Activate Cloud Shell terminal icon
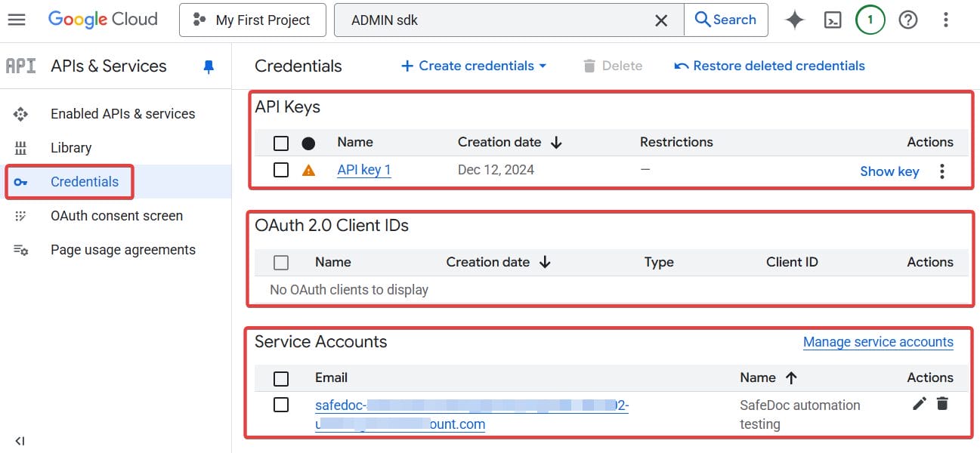 point(832,20)
